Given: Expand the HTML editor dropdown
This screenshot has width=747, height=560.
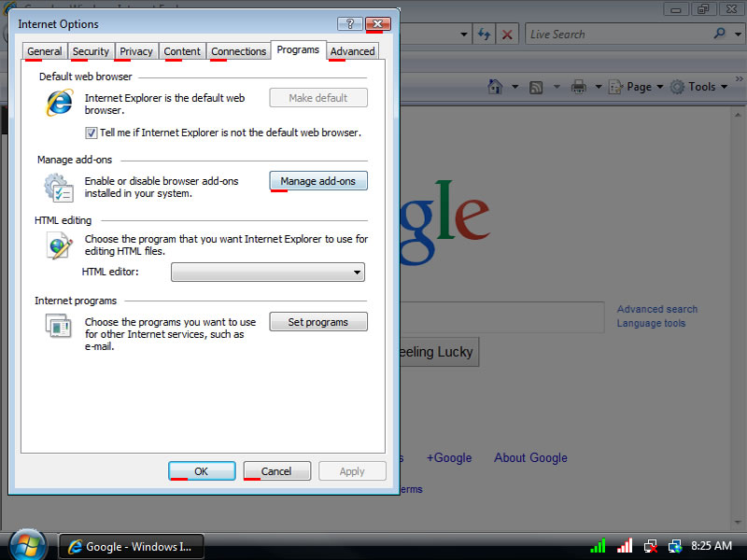Looking at the screenshot, I should click(357, 273).
